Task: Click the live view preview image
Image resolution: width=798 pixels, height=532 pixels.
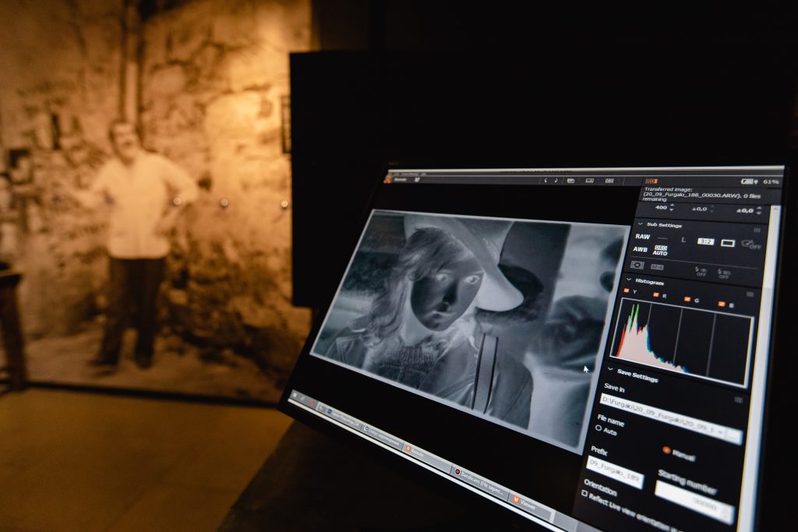Action: pyautogui.click(x=468, y=319)
